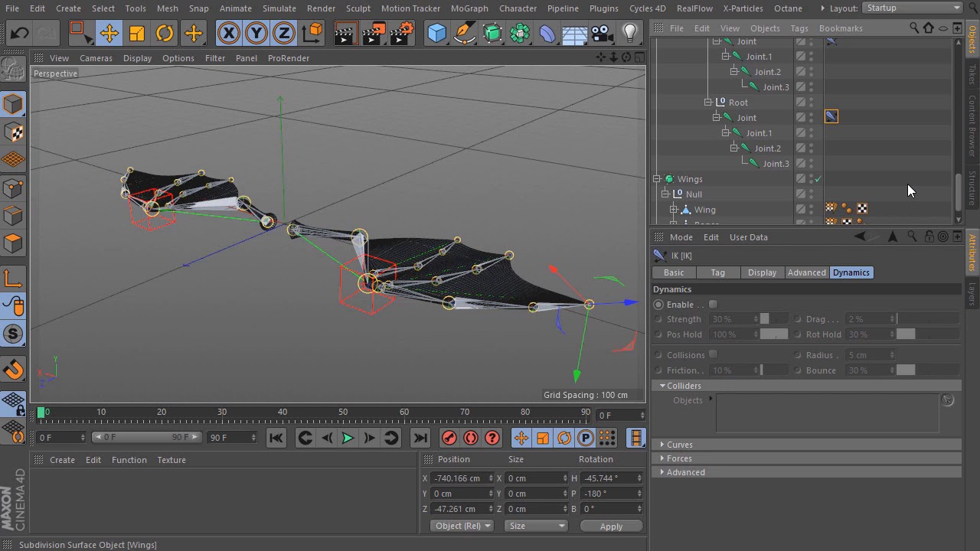Toggle Y-axis lock button
Viewport: 980px width, 551px height.
256,33
